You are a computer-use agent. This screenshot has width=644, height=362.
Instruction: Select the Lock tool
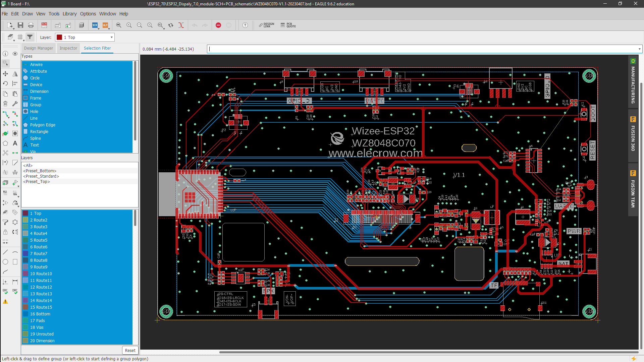5,232
